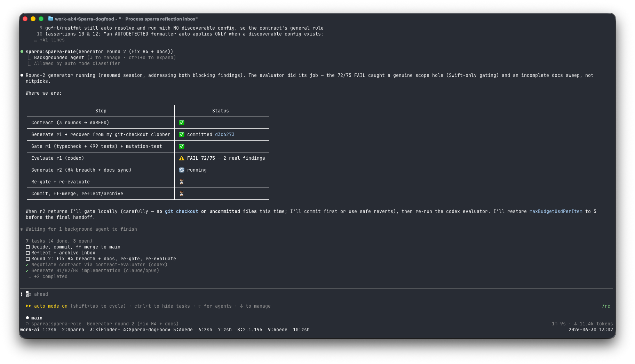Screen dimensions: 635x364
Task: Switch to tmux window 4:Sparra-dogfood
Action: click(147, 330)
